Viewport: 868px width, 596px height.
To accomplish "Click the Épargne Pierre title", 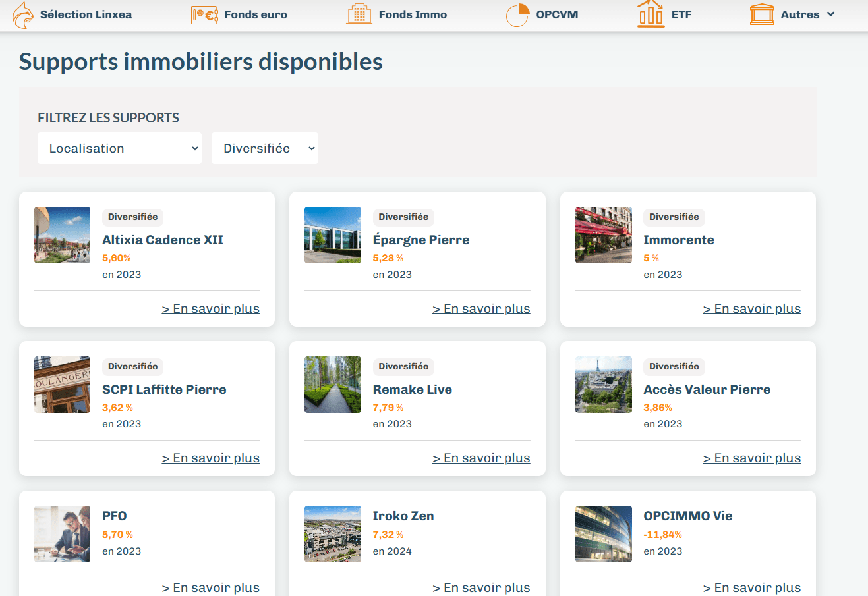I will point(421,240).
